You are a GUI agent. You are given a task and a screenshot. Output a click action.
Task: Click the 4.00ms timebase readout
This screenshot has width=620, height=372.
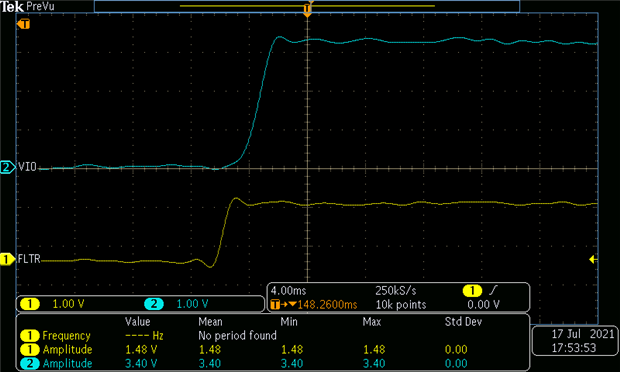[288, 291]
